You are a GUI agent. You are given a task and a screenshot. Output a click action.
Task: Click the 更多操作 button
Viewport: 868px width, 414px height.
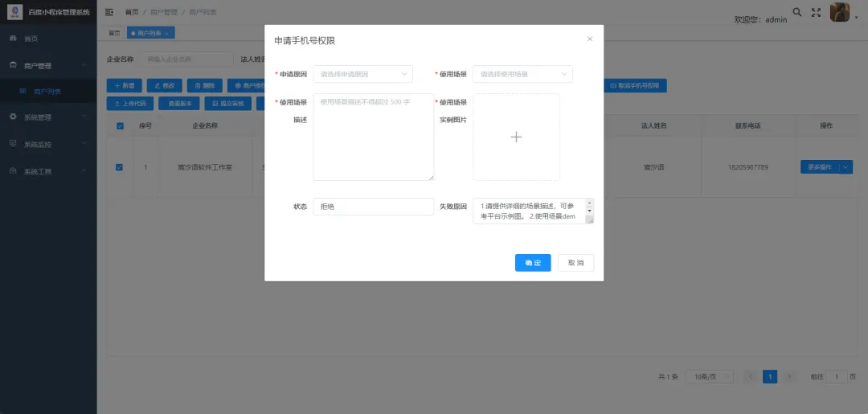pyautogui.click(x=820, y=167)
